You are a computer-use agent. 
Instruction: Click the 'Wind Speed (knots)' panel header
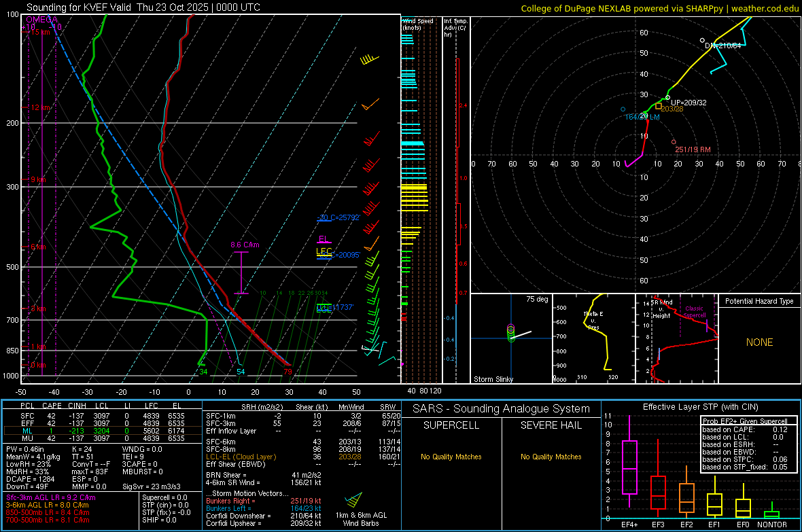(417, 24)
